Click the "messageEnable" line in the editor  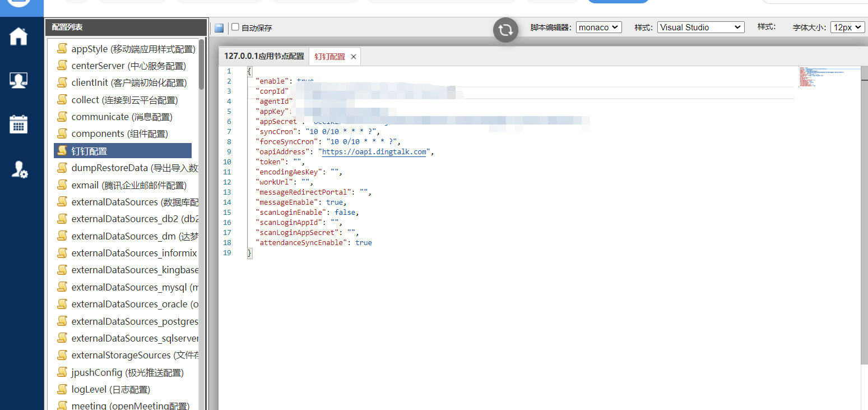pyautogui.click(x=300, y=202)
